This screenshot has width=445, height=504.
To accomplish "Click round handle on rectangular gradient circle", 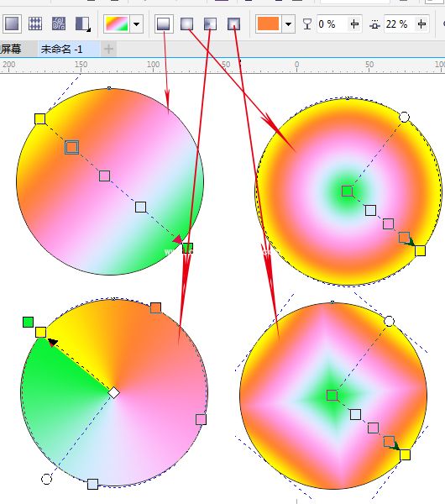I will tap(389, 321).
